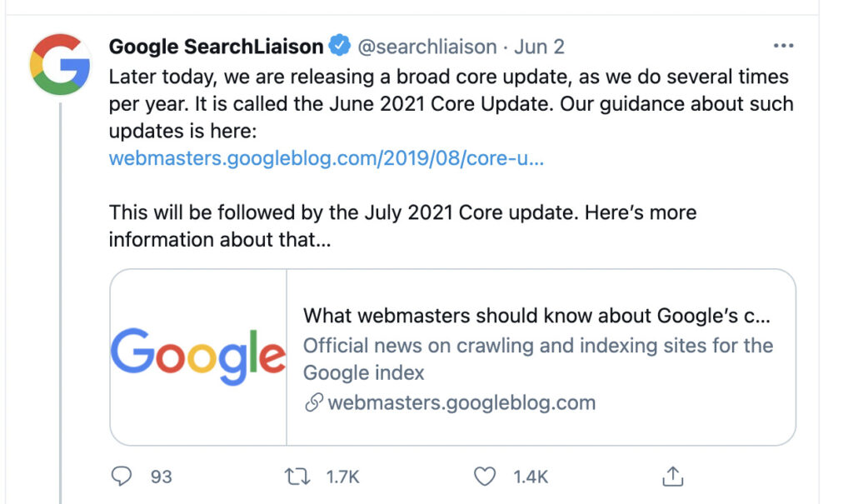Viewport: 853px width, 504px height.
Task: Click the 'July 2021 Core update' tweet text
Action: click(469, 212)
